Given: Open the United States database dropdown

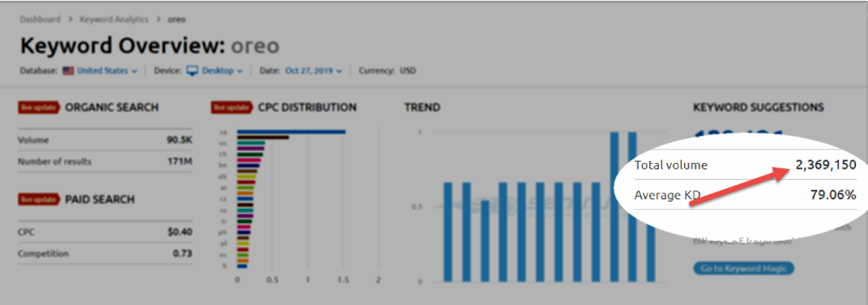Looking at the screenshot, I should 107,71.
